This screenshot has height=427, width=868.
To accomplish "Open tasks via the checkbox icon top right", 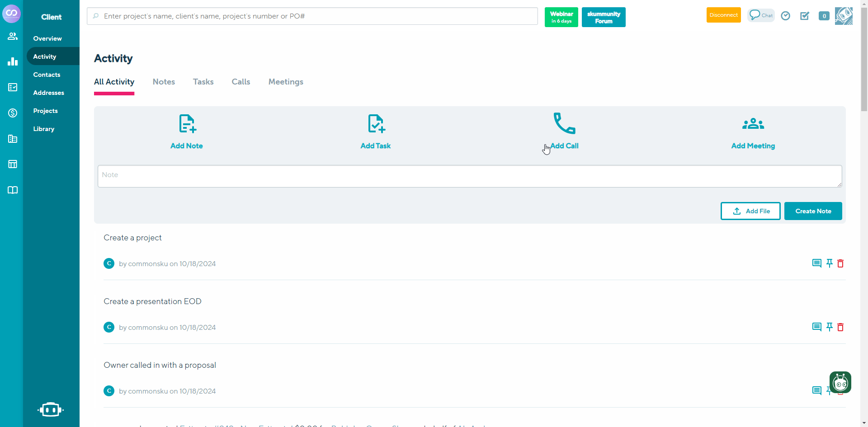I will (x=805, y=16).
